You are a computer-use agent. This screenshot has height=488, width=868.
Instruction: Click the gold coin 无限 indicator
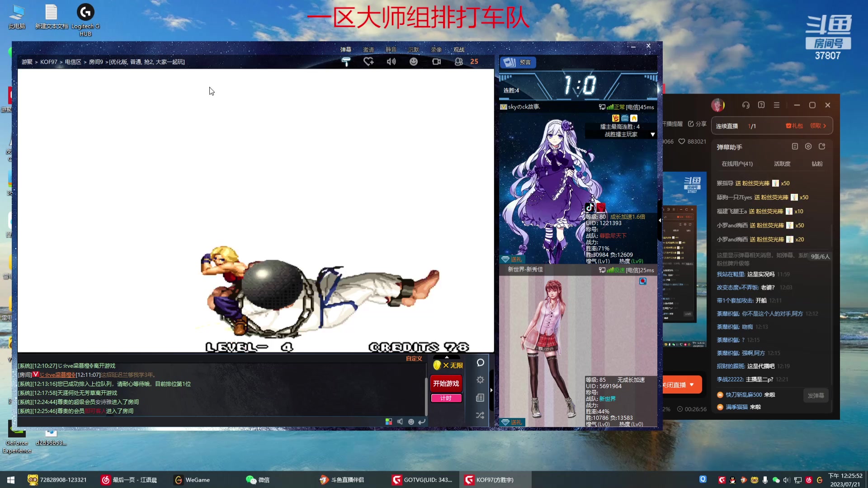tap(448, 365)
